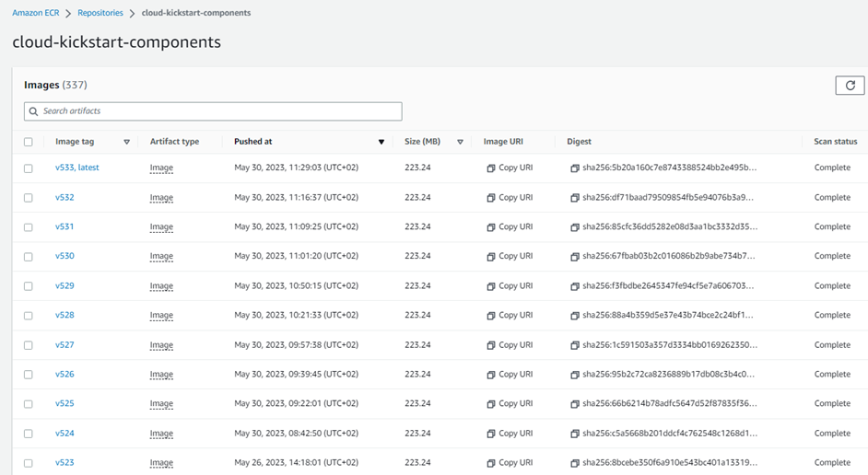868x475 pixels.
Task: Copy digest icon for v528 row
Action: (x=575, y=316)
